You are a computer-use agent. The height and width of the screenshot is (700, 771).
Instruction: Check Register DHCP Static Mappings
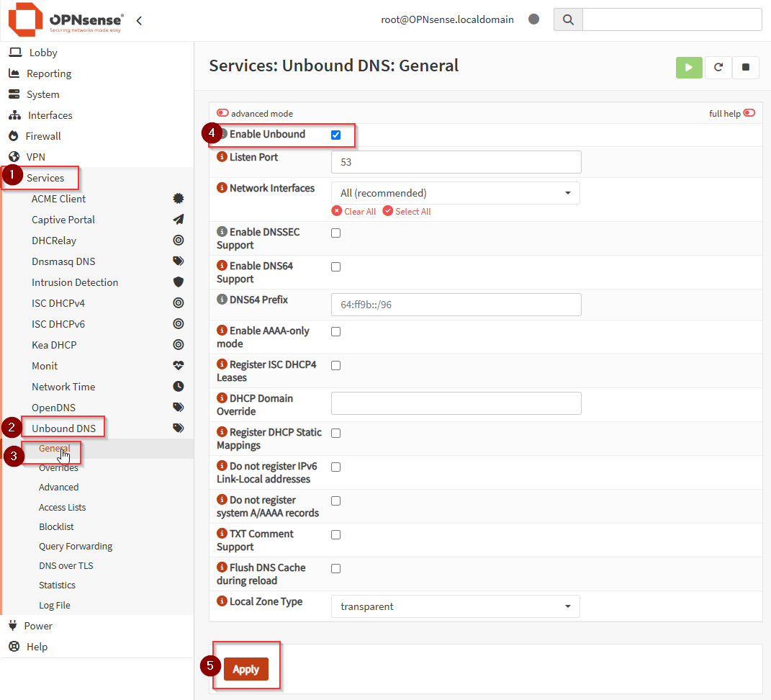(x=336, y=433)
